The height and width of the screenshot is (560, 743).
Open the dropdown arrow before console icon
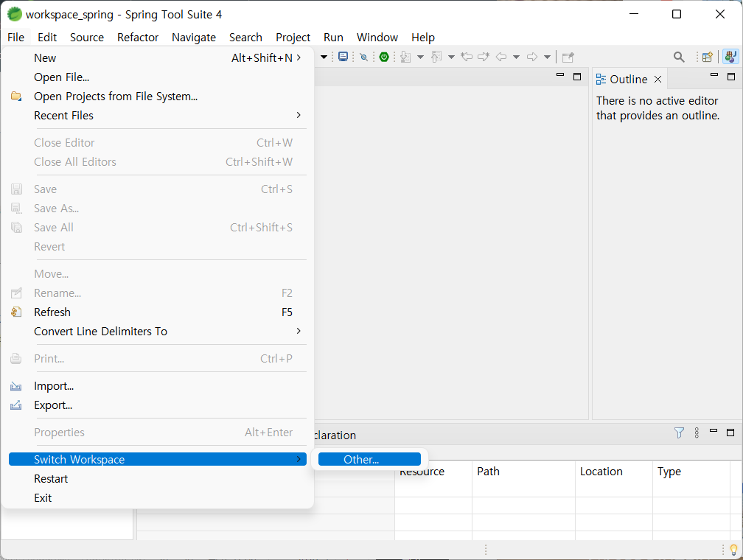coord(324,57)
